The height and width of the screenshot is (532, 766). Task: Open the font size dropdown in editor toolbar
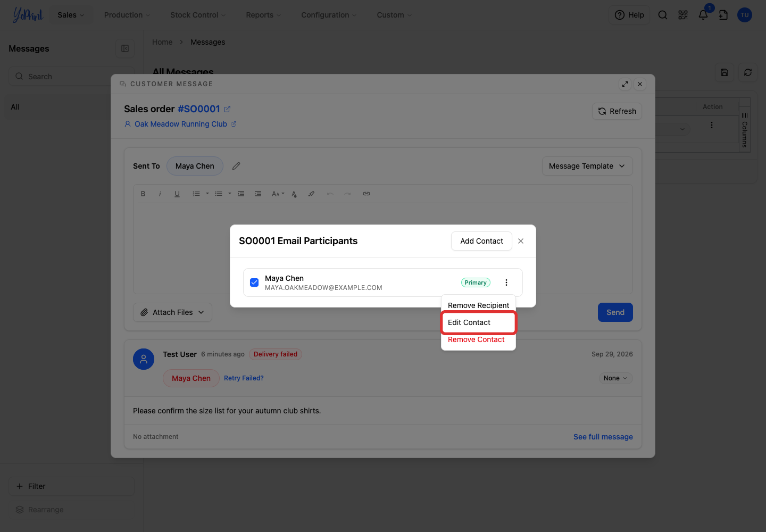click(x=278, y=194)
